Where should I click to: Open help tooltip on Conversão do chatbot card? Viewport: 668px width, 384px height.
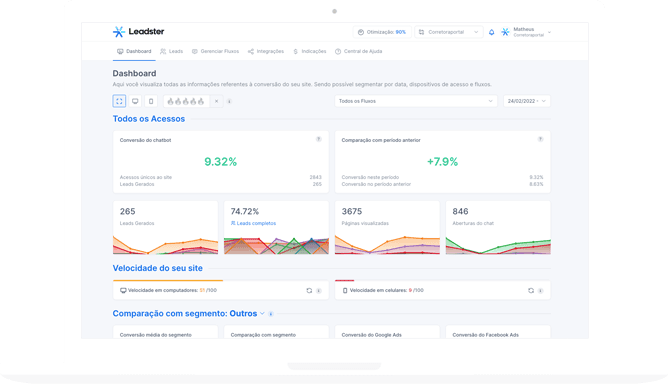[318, 139]
